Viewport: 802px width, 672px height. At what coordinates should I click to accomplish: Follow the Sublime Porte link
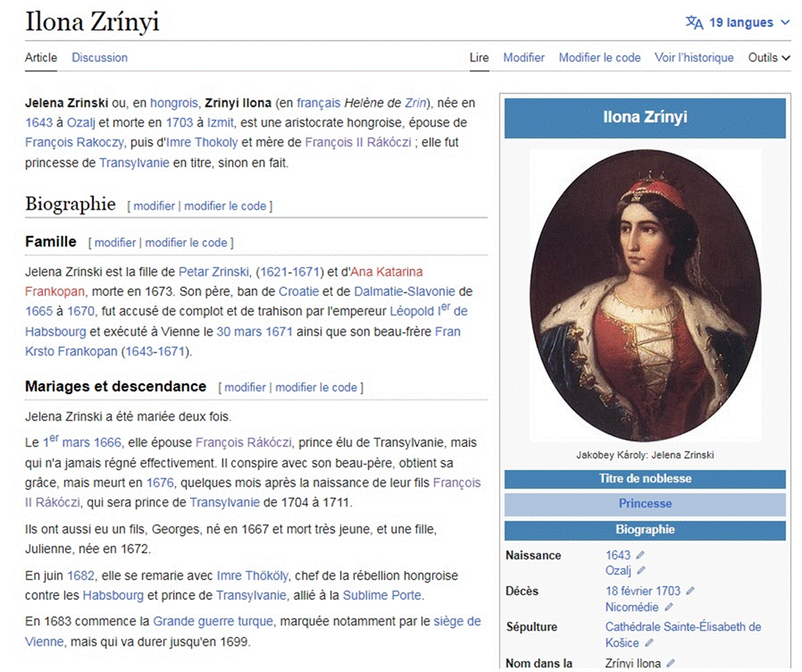point(382,595)
